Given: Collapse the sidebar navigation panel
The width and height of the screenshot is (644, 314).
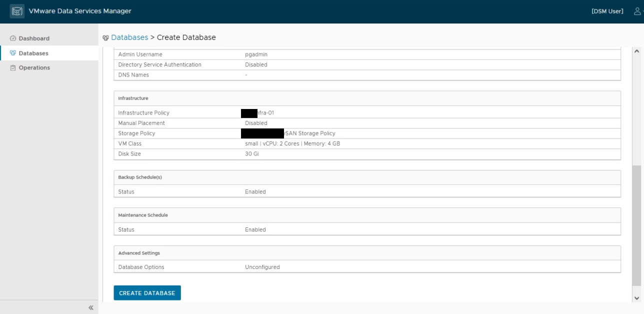Looking at the screenshot, I should (91, 308).
